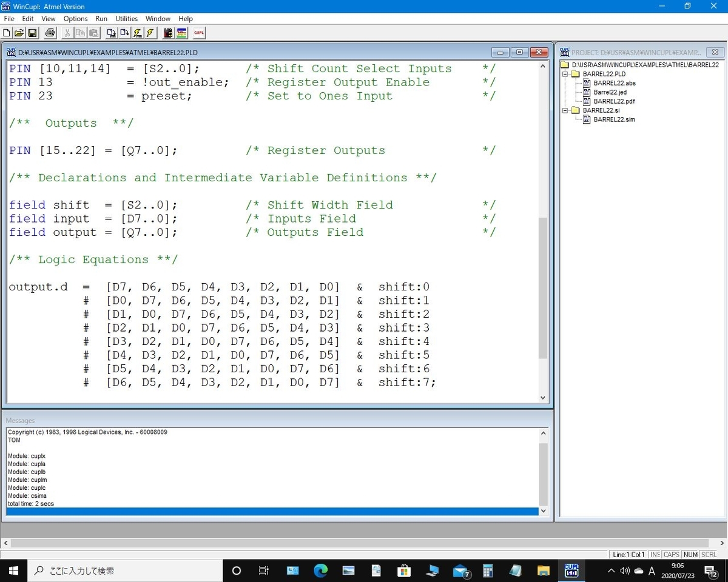Open the Help menu

pos(186,19)
